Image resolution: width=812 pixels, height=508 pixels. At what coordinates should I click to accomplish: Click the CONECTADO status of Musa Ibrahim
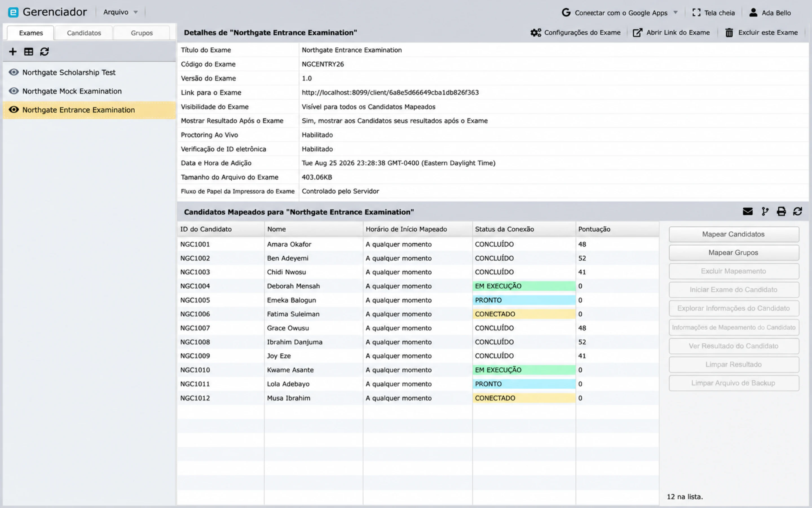click(524, 398)
